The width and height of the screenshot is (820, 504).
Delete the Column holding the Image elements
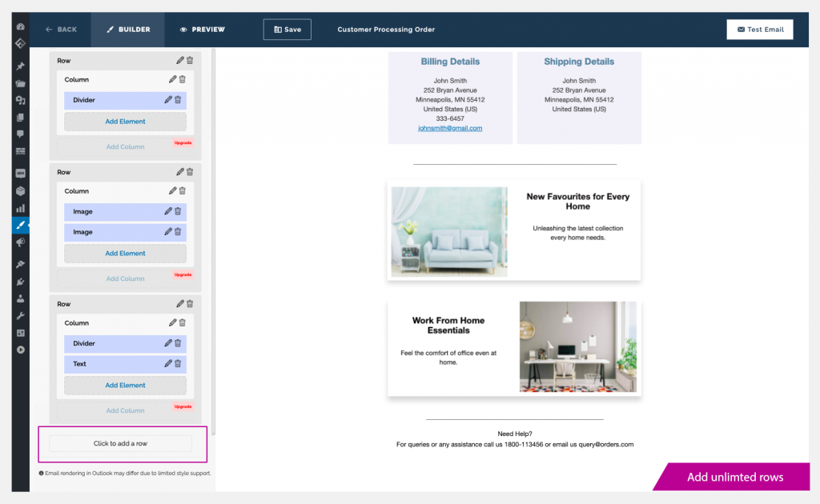pyautogui.click(x=183, y=191)
